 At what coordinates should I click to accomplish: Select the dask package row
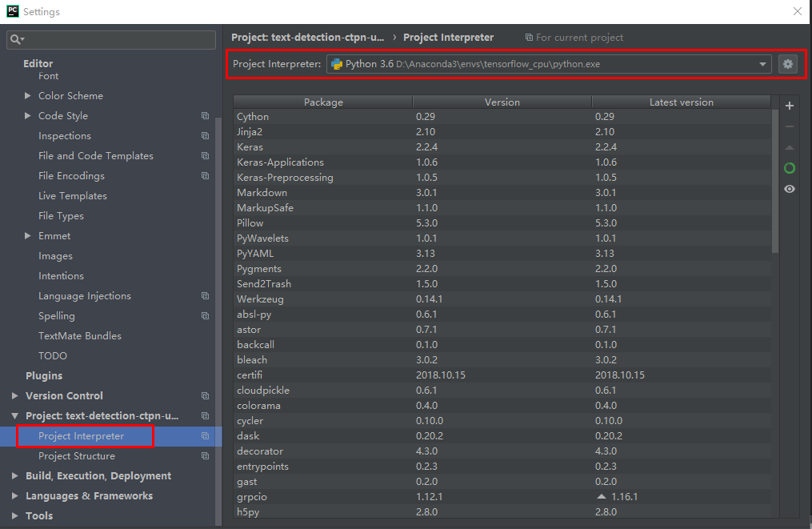[x=502, y=435]
